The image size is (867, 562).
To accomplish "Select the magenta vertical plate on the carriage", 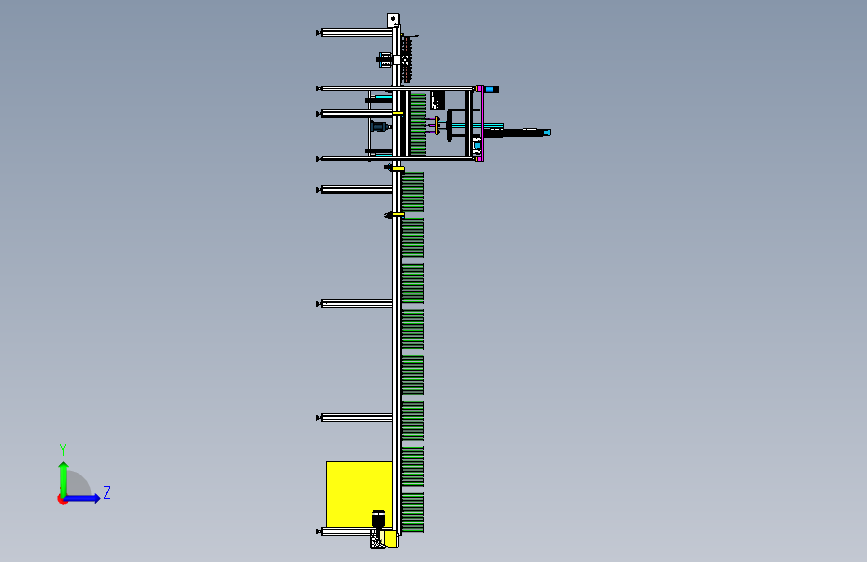I will [482, 123].
